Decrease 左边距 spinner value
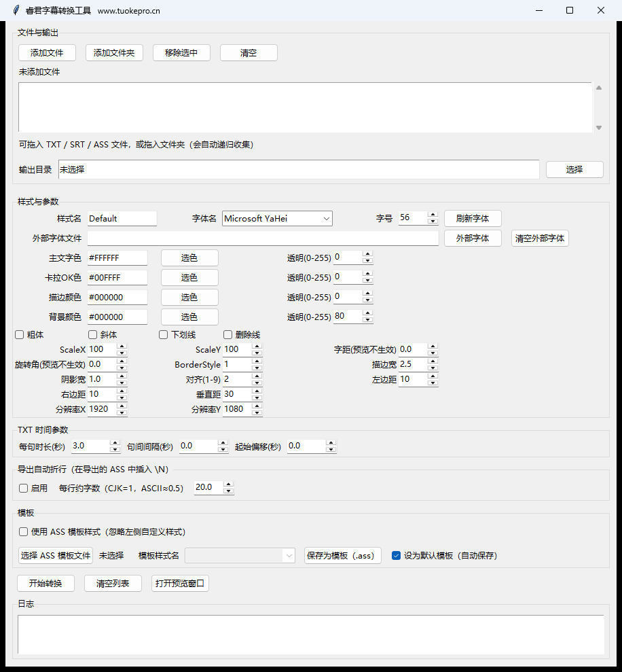Viewport: 622px width, 672px height. (x=433, y=383)
